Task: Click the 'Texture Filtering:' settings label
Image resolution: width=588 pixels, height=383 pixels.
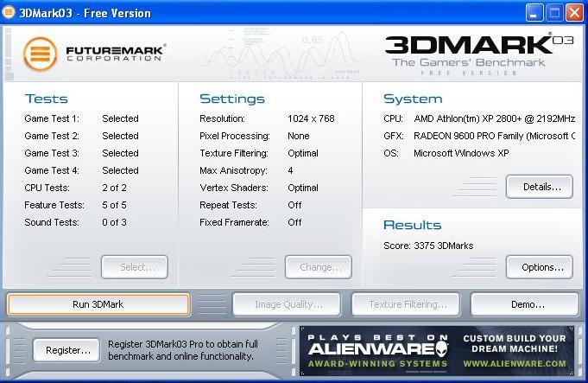Action: [x=234, y=153]
